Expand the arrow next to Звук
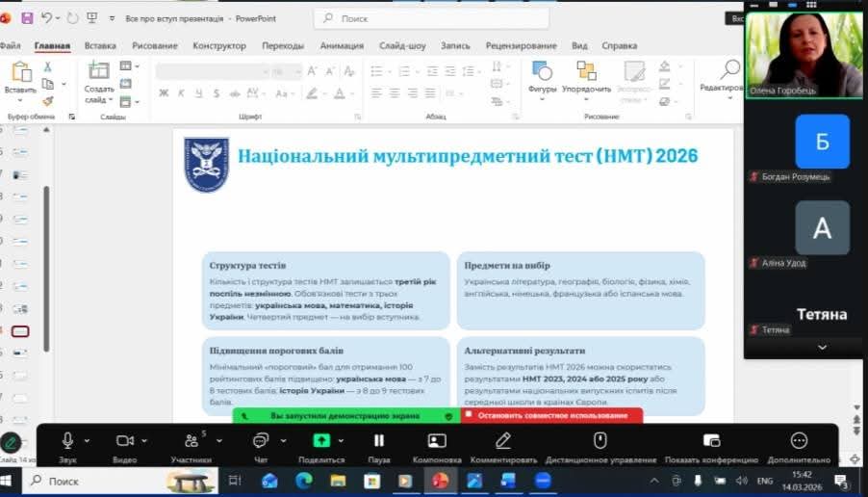Viewport: 868px width, 497px height. tap(88, 440)
